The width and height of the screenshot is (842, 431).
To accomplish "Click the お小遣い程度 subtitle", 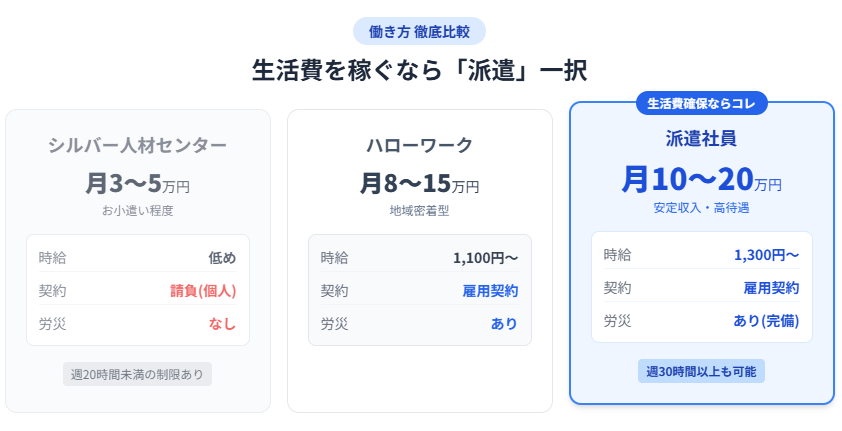I will [138, 211].
